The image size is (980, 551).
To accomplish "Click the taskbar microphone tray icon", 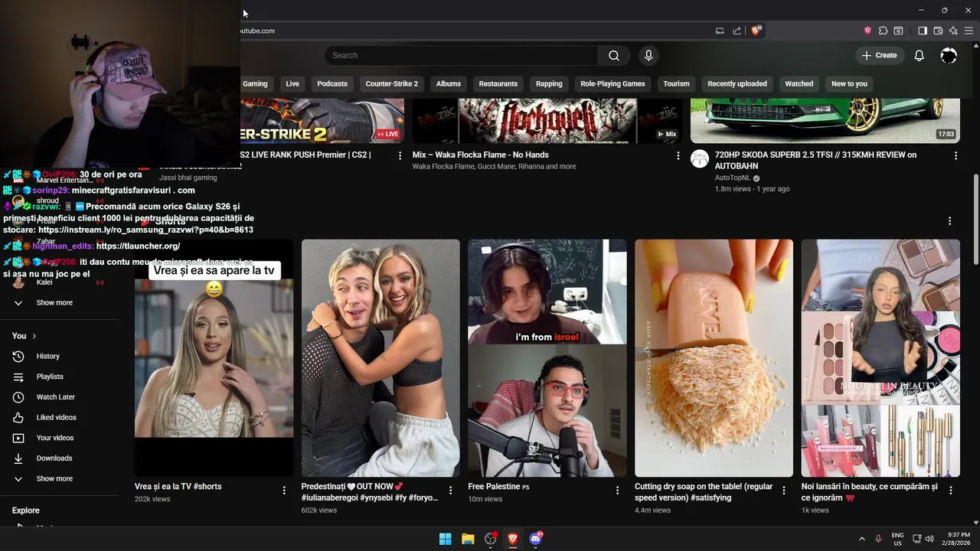I will 878,539.
